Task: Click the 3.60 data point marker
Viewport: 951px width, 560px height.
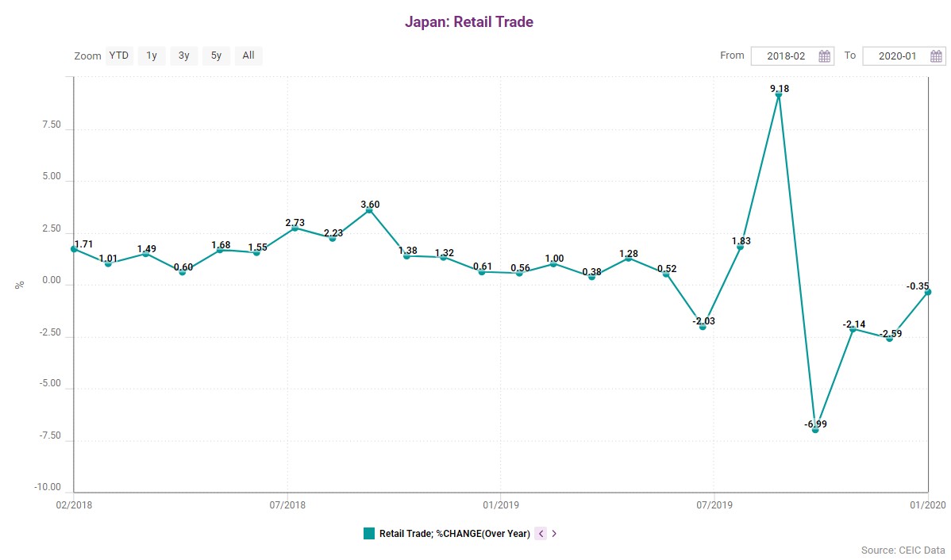Action: pyautogui.click(x=368, y=211)
